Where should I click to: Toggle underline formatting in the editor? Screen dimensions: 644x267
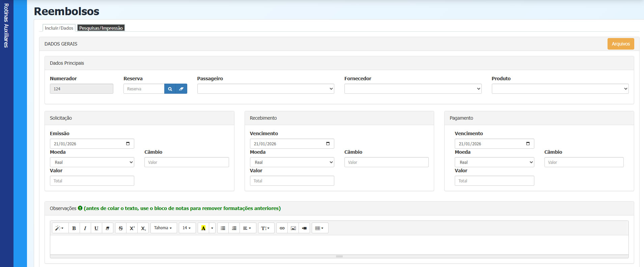coord(96,228)
